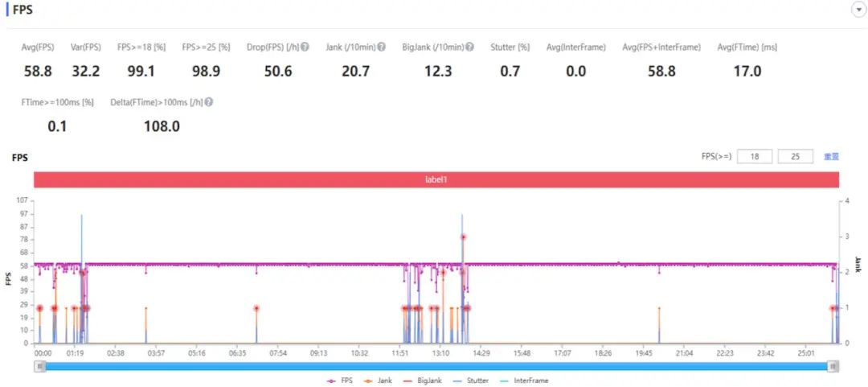Screen dimensions: 868x387
Task: Hide the Stutter series in legend
Action: click(x=470, y=381)
